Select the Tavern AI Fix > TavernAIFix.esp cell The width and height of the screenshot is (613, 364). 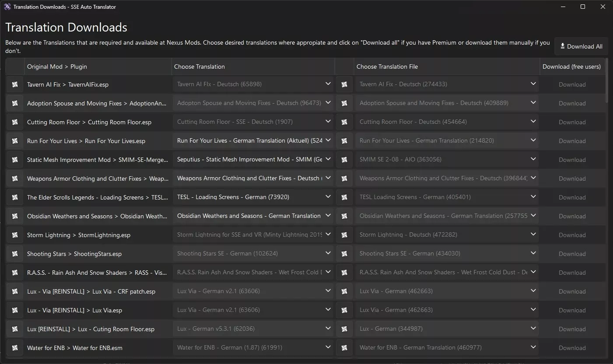pyautogui.click(x=98, y=84)
